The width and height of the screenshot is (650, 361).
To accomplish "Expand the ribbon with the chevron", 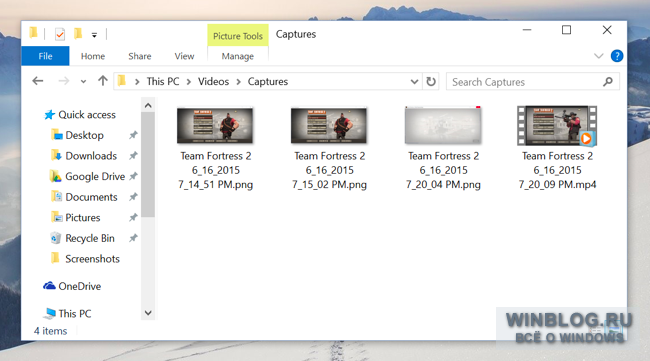I will pos(598,56).
